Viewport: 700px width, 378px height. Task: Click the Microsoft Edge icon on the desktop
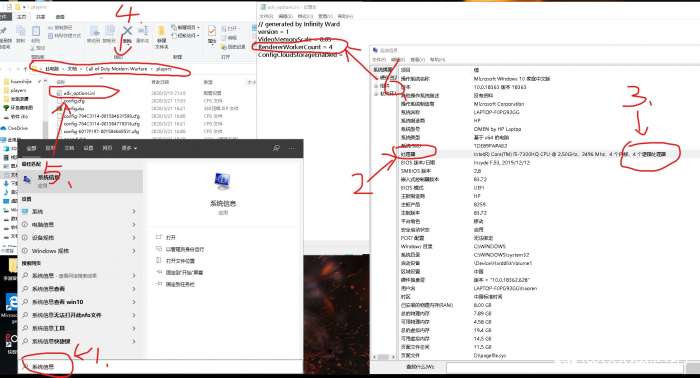[12, 303]
